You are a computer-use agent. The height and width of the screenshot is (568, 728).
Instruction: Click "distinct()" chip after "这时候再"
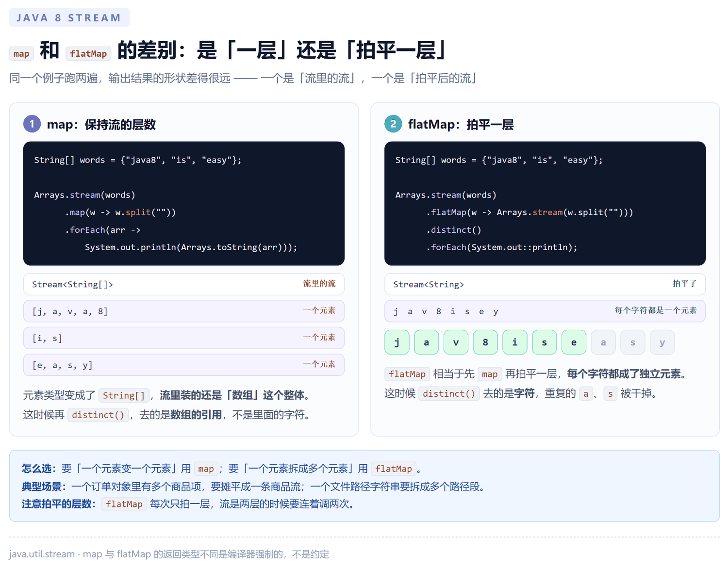[98, 415]
